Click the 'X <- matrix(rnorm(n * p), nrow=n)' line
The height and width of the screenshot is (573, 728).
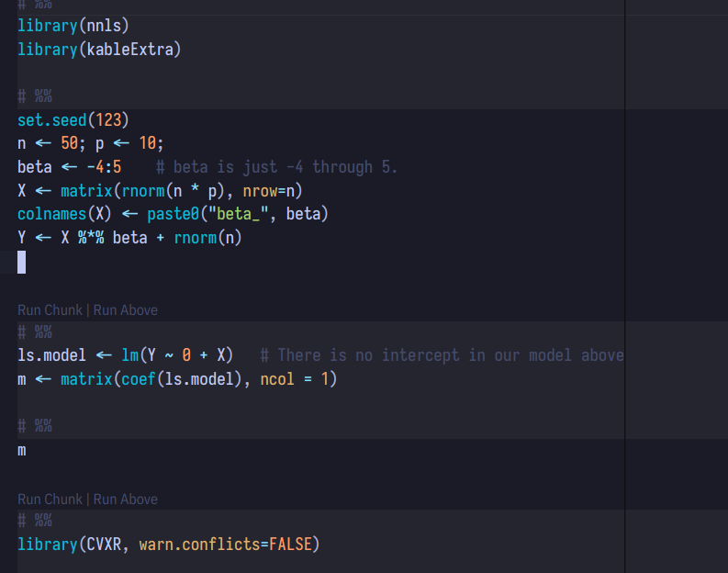pos(160,191)
